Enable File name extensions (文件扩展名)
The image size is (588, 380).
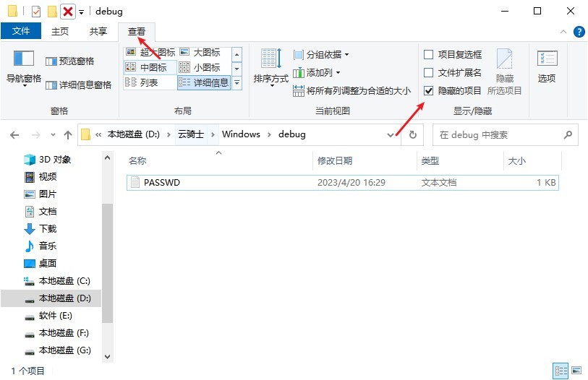click(452, 73)
